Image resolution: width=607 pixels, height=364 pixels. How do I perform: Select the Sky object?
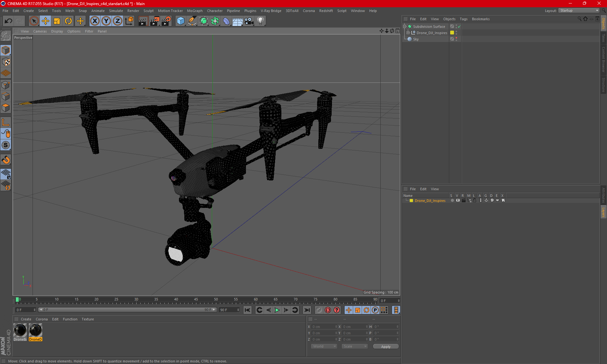[x=416, y=39]
